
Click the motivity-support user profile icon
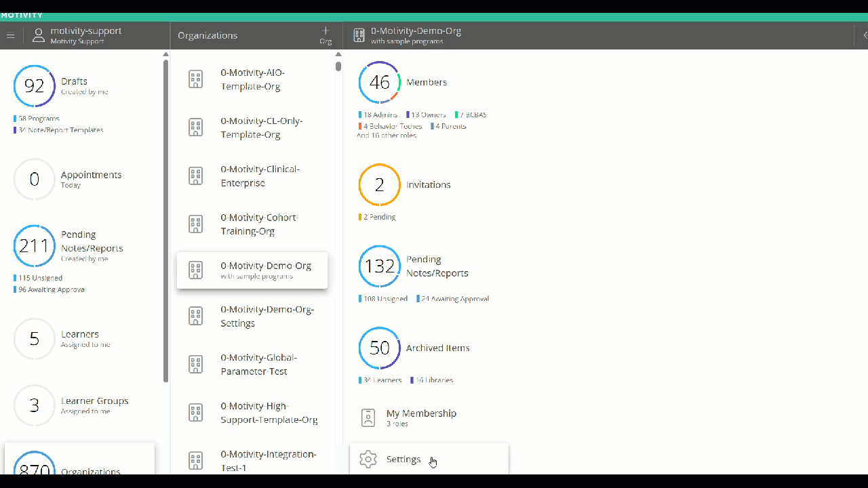(x=39, y=35)
